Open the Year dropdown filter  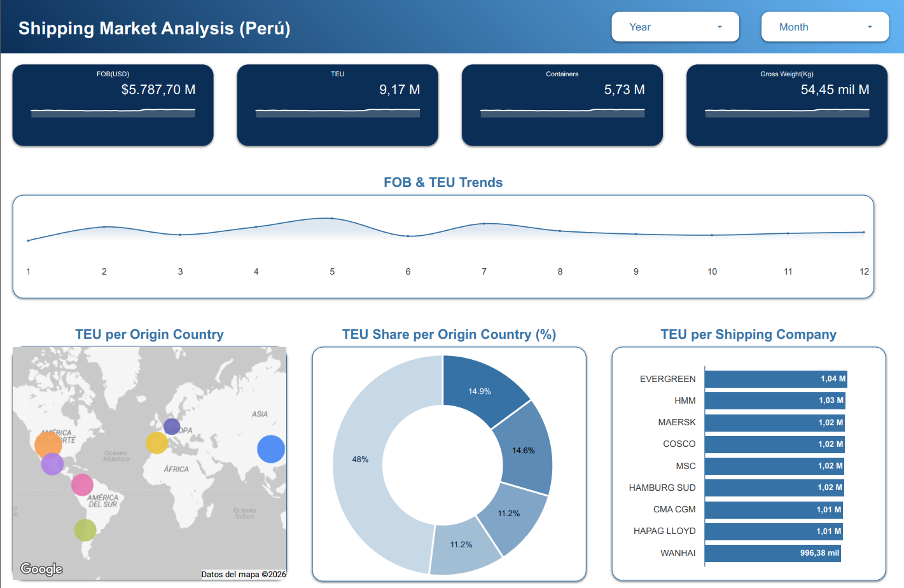pyautogui.click(x=675, y=27)
